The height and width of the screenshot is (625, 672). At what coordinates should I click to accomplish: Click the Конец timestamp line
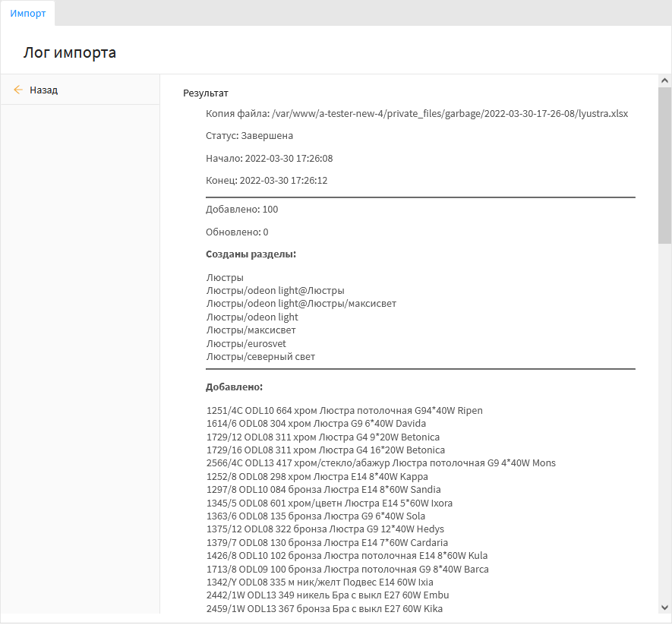click(267, 182)
